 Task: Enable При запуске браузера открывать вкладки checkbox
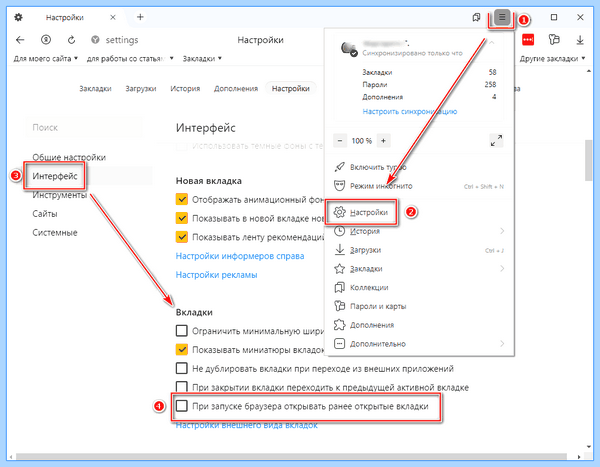(x=181, y=406)
